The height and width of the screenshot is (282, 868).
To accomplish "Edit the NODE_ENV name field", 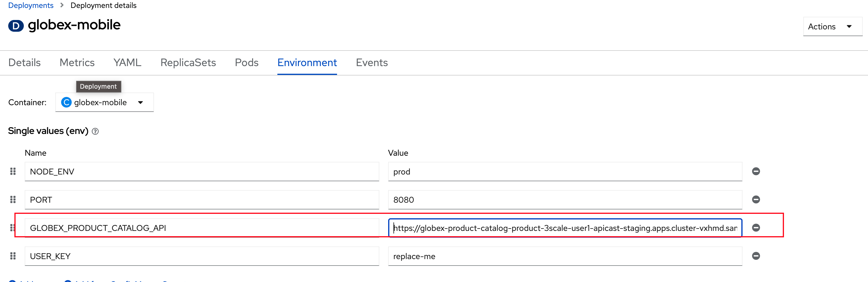I will [202, 172].
